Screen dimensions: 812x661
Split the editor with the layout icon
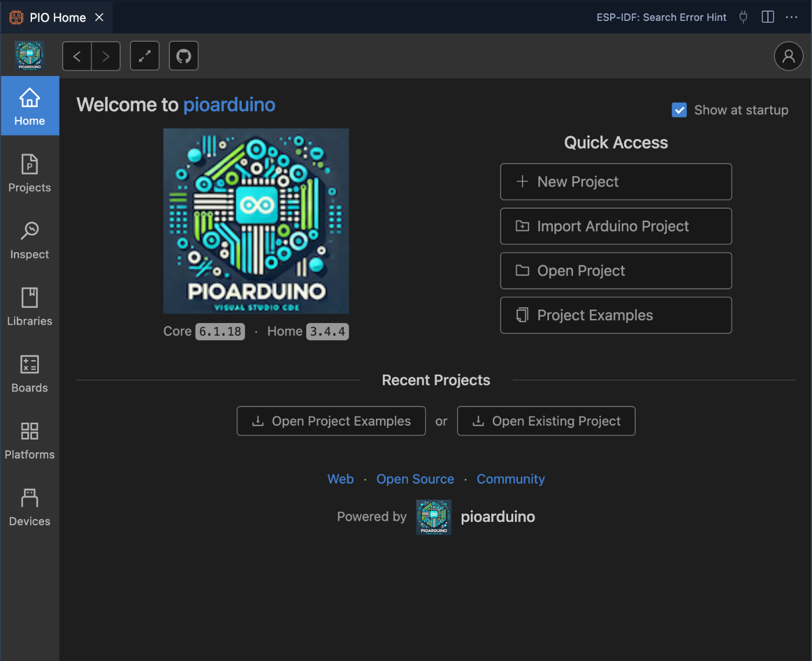pyautogui.click(x=768, y=17)
